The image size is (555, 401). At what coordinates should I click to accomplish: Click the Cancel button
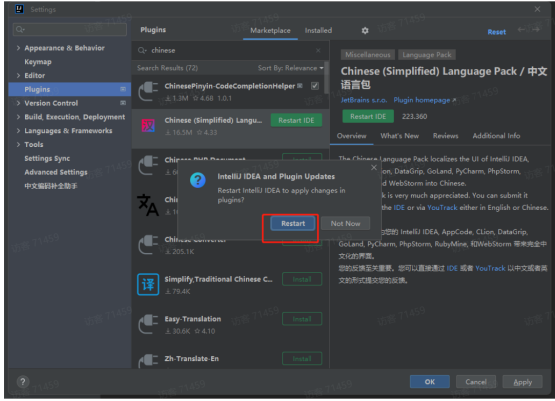tap(476, 382)
